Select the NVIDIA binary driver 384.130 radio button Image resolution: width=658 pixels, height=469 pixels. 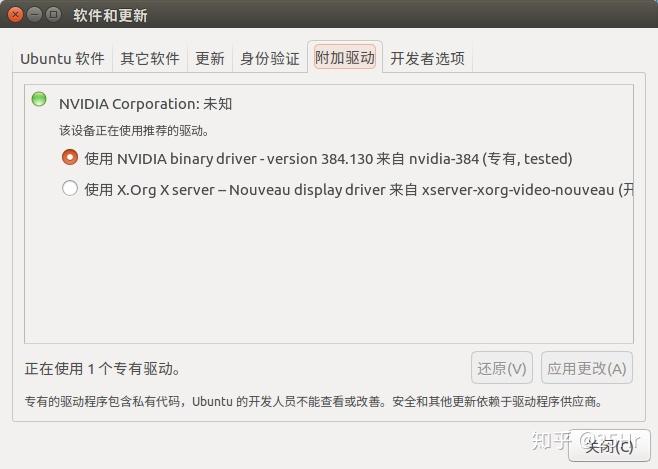pos(70,157)
